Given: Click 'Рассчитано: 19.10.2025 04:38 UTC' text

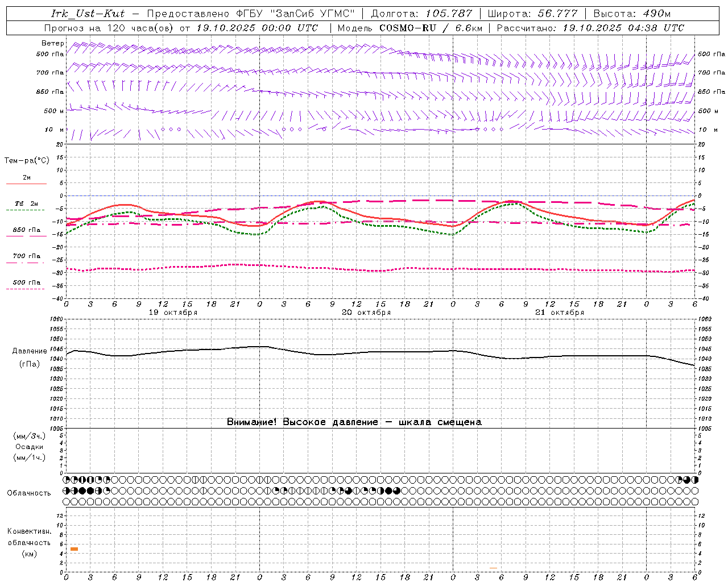Looking at the screenshot, I should coord(590,28).
